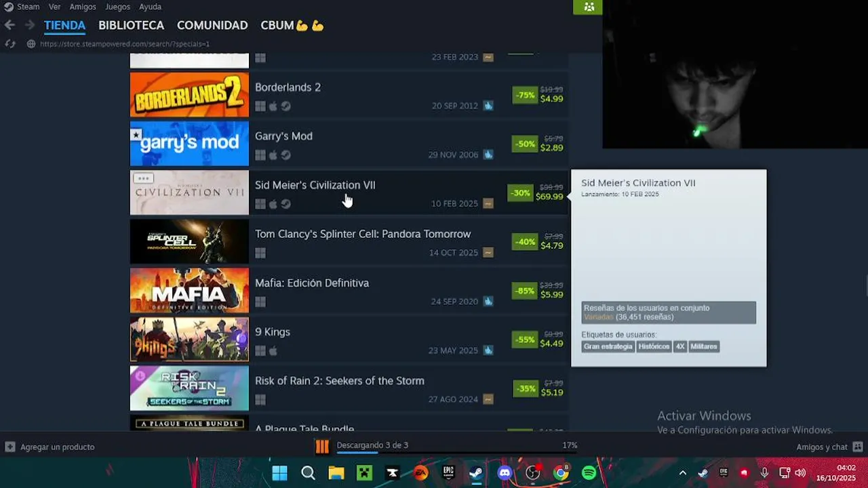This screenshot has height=488, width=868.
Task: Open friends list icon beside Amigos y chat
Action: (x=858, y=447)
